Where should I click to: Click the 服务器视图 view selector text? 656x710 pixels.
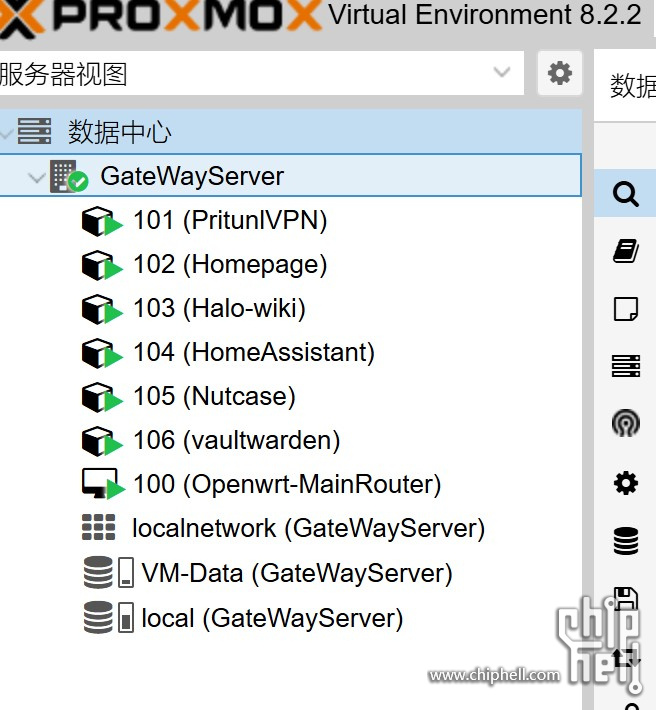click(63, 74)
